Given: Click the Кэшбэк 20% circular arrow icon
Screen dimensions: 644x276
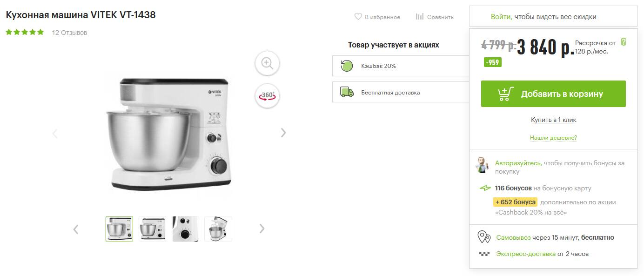Looking at the screenshot, I should click(x=347, y=66).
